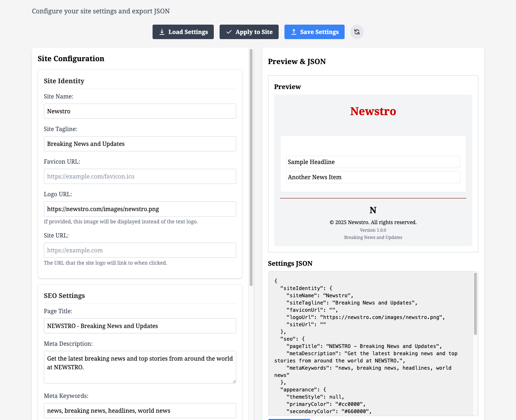516x420 pixels.
Task: Click the Site Name input showing Newstro
Action: [140, 111]
